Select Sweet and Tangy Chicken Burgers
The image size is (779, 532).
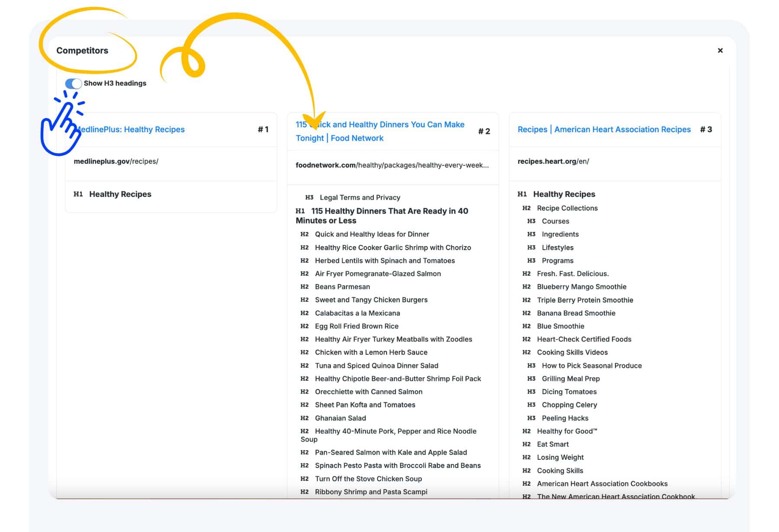tap(371, 300)
